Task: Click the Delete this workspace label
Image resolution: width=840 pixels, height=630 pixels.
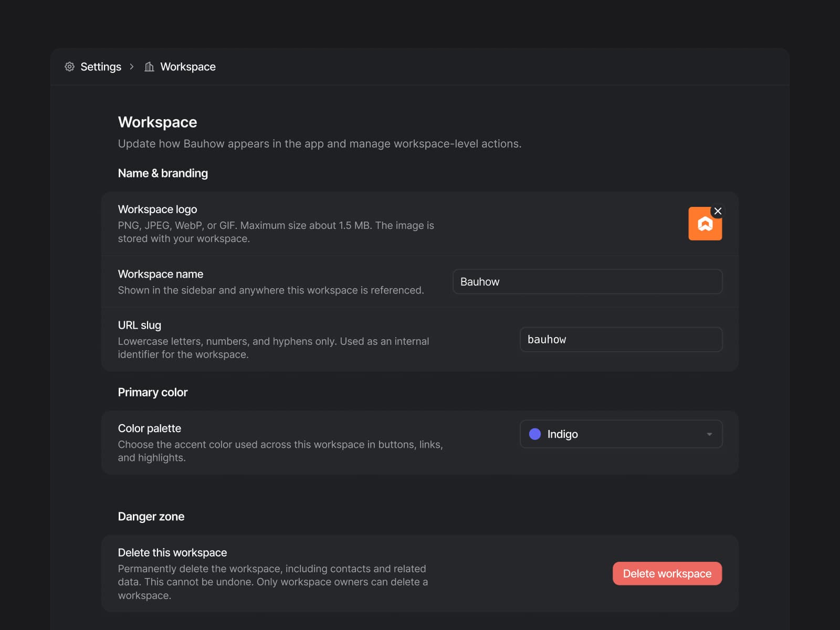Action: pos(172,552)
